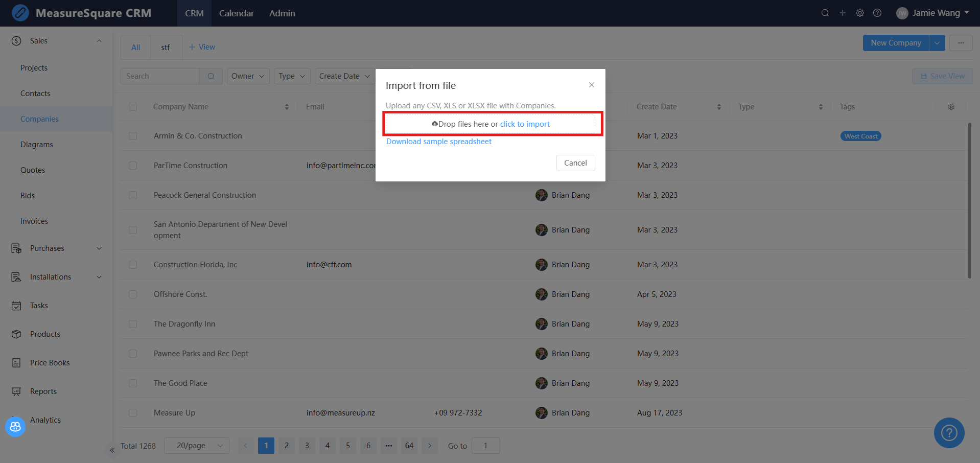This screenshot has width=980, height=463.
Task: Click the Reports presentation icon
Action: pos(16,391)
